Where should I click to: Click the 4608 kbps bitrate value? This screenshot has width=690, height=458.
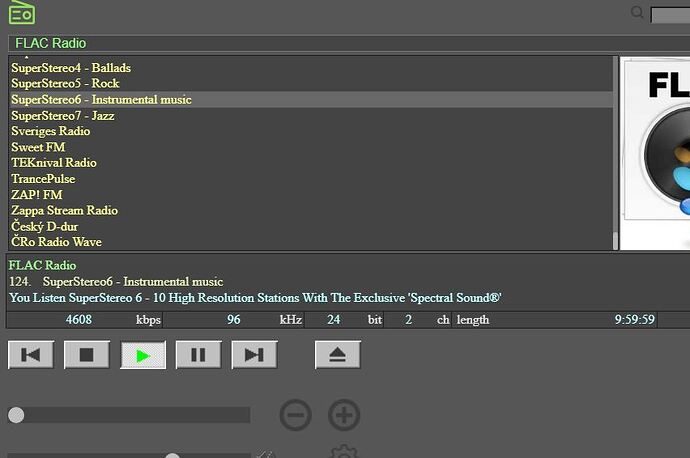click(x=79, y=319)
